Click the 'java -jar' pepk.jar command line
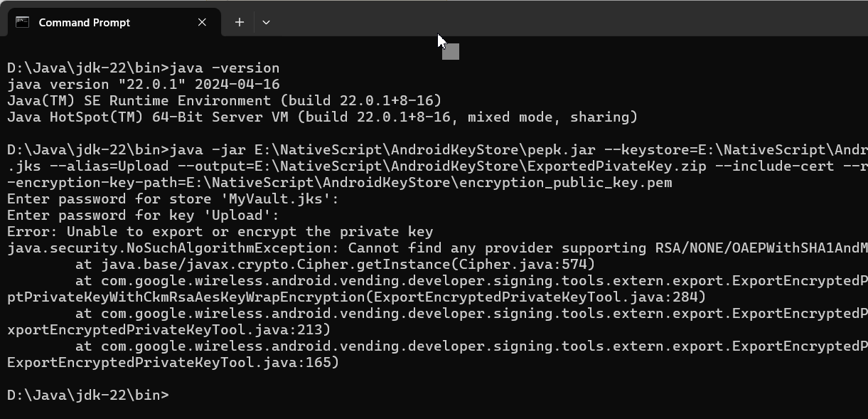The image size is (868, 419). (427, 150)
